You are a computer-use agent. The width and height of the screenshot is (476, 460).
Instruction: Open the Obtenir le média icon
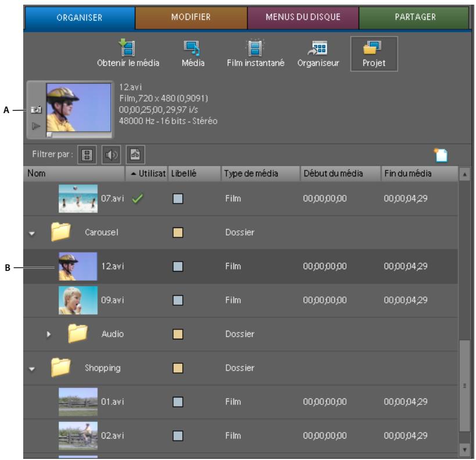click(x=128, y=53)
